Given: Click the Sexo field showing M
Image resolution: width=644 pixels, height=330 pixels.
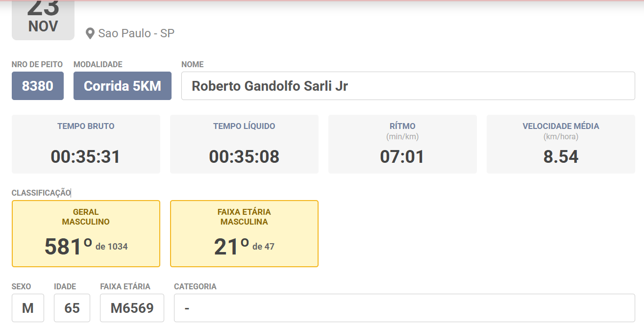Looking at the screenshot, I should coord(28,308).
